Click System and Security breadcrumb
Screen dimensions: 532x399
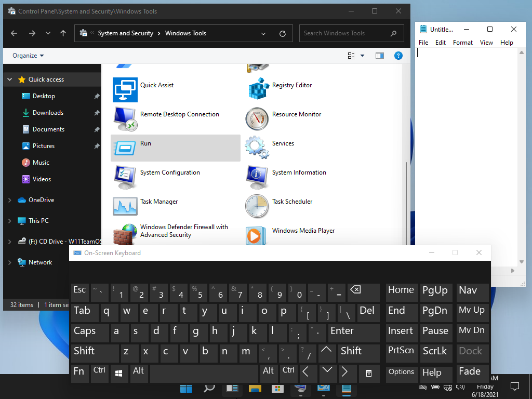pyautogui.click(x=126, y=33)
